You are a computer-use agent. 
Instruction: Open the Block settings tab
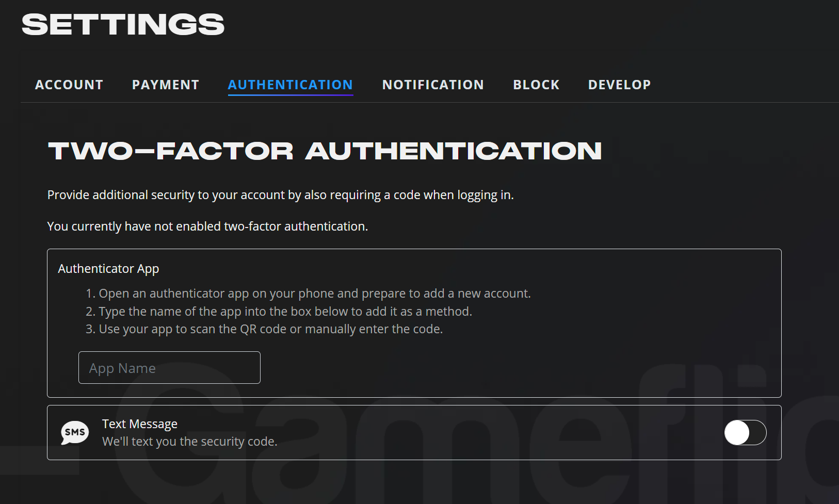[x=536, y=85]
